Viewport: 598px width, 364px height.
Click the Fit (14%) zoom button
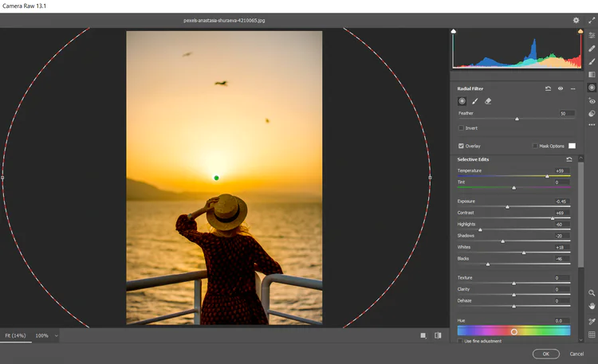[x=15, y=335]
